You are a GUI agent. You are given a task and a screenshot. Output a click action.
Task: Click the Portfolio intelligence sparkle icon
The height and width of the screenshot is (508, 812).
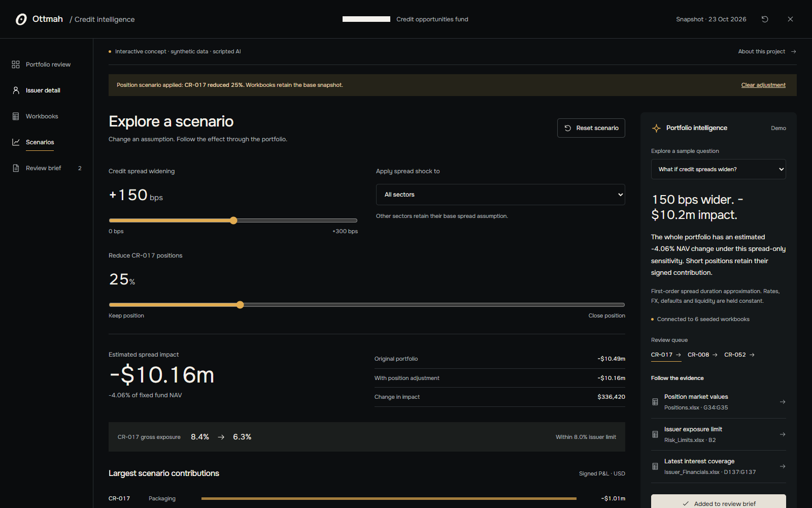tap(656, 128)
